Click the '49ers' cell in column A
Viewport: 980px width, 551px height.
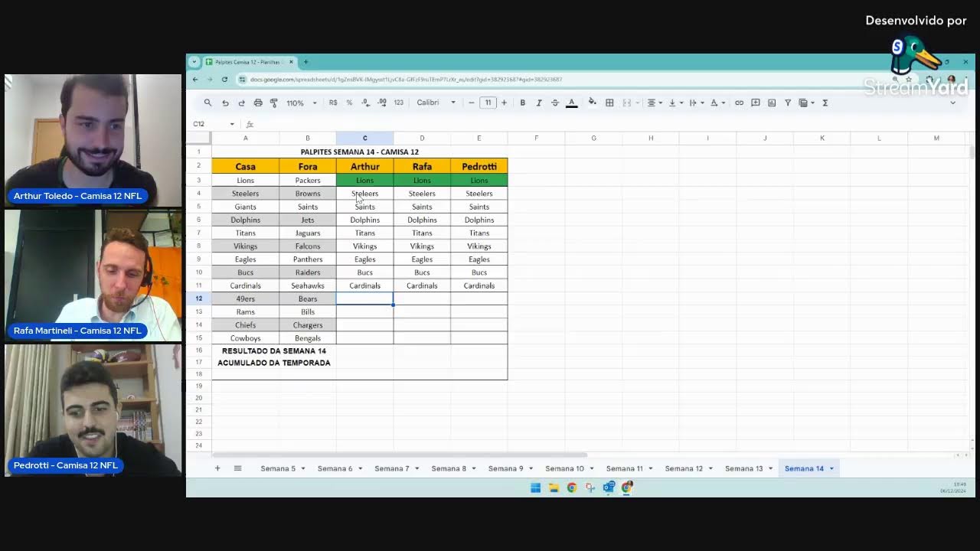tap(246, 298)
